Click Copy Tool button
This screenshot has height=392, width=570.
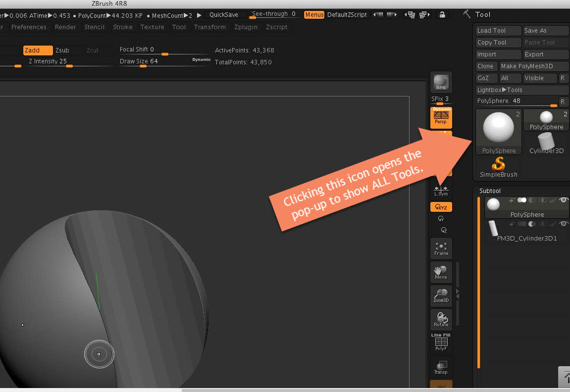click(x=498, y=43)
